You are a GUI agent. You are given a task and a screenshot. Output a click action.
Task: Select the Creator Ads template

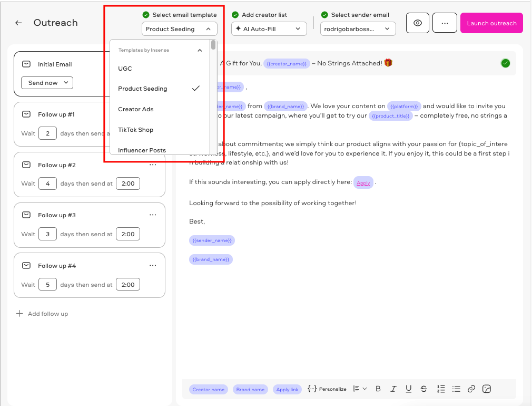point(160,109)
